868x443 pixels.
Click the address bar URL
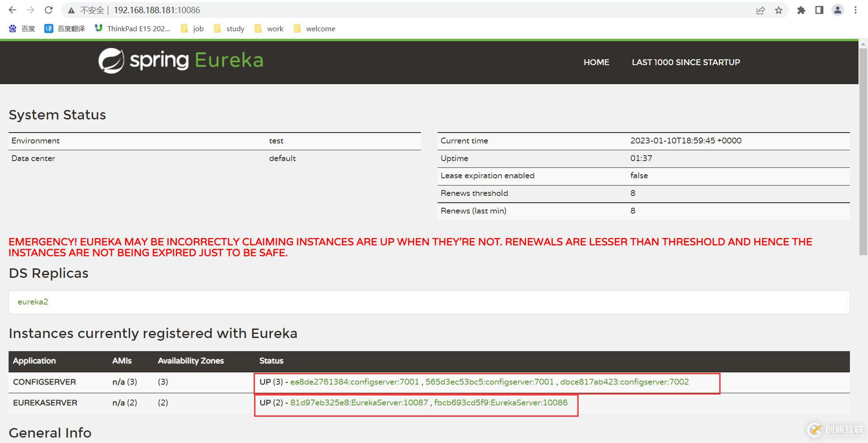[x=157, y=10]
